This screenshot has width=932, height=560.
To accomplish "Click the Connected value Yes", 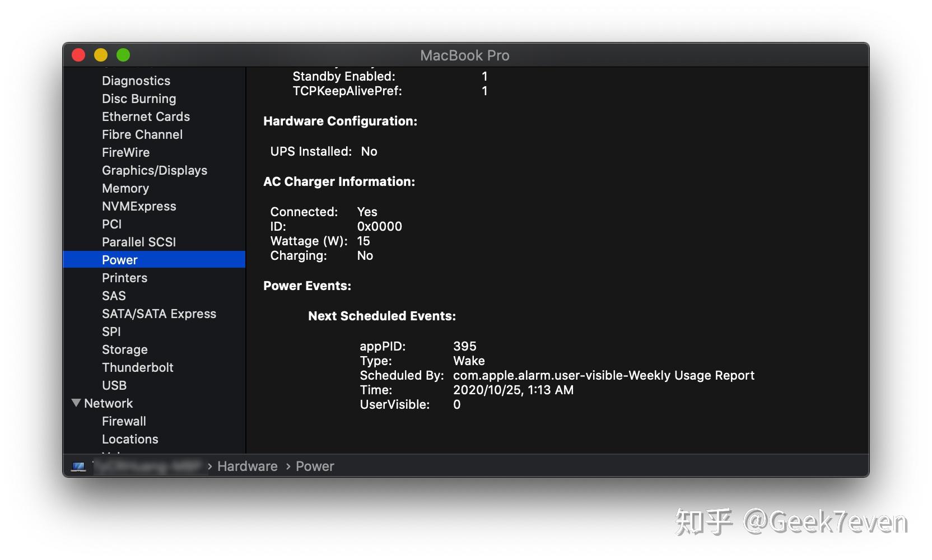I will (367, 212).
